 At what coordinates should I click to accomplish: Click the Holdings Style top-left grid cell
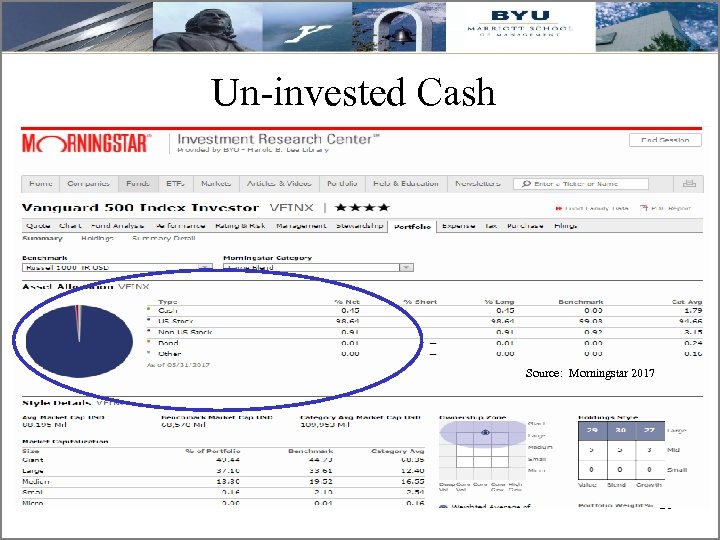[592, 431]
